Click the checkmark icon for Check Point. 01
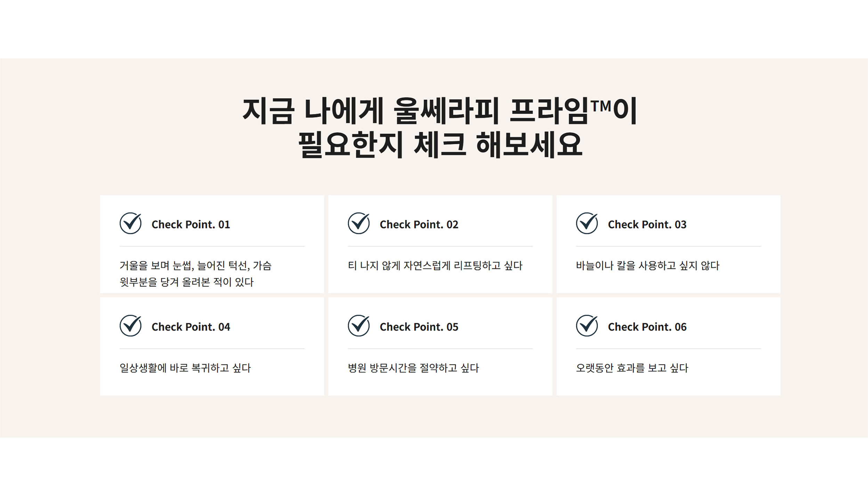This screenshot has width=868, height=496. tap(130, 223)
